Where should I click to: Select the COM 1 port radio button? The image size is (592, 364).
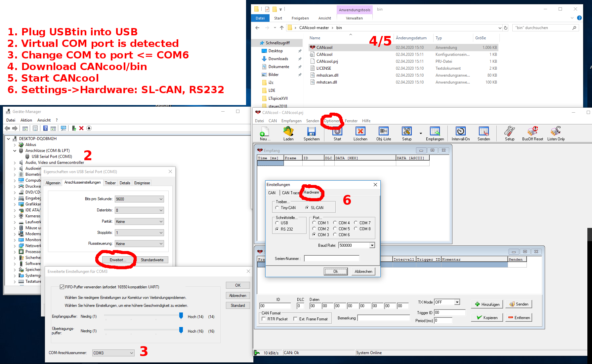point(314,223)
